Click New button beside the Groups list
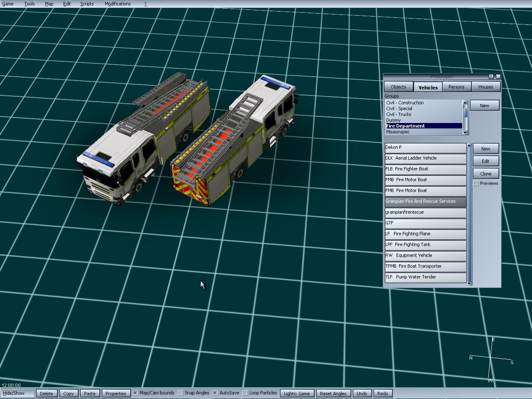 click(x=485, y=106)
